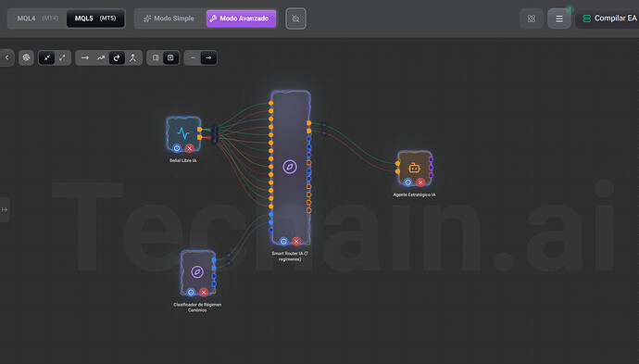Click compass icon on Clasificador de Régimen node

pyautogui.click(x=197, y=272)
